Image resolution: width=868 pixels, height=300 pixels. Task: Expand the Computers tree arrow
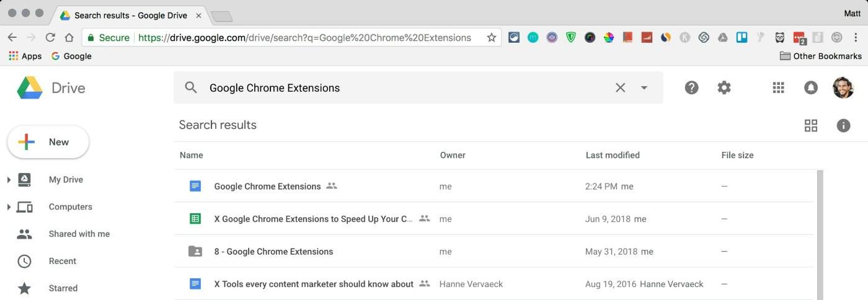coord(9,207)
